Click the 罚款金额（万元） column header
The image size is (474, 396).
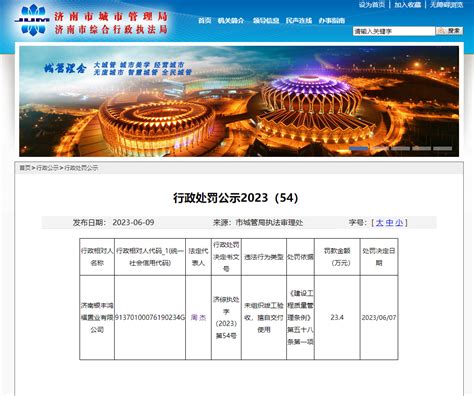coord(337,257)
